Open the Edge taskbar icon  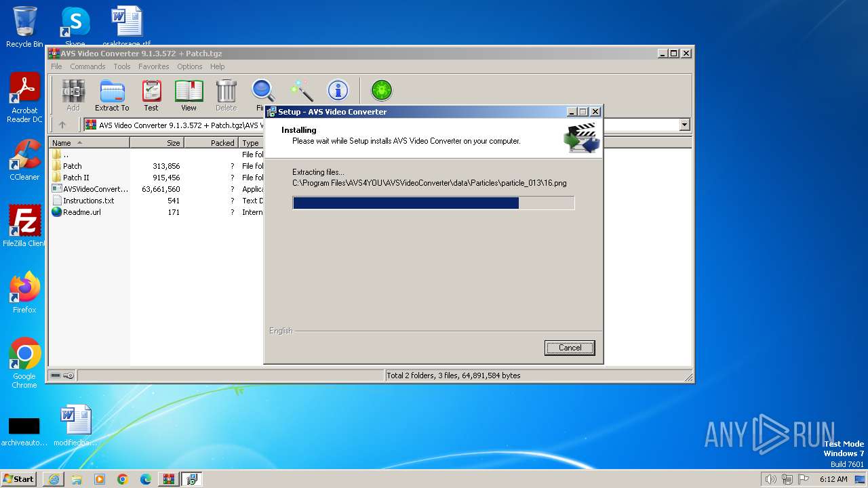146,479
